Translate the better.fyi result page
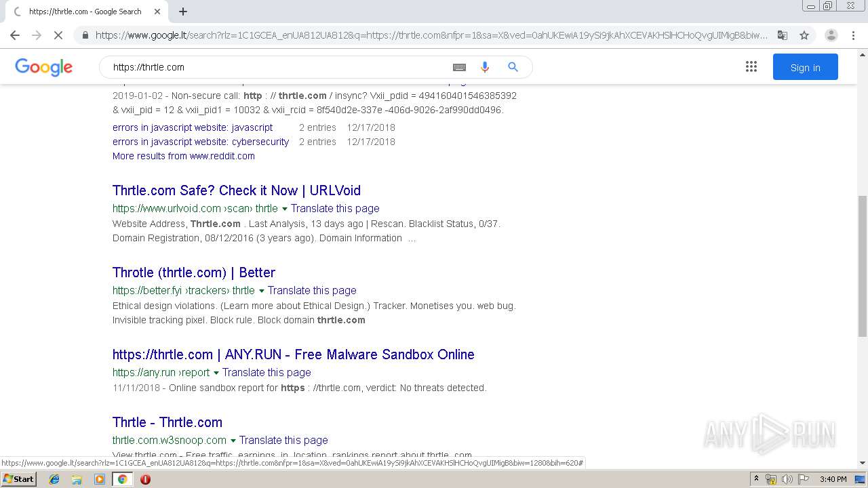The image size is (868, 488). (x=312, y=291)
